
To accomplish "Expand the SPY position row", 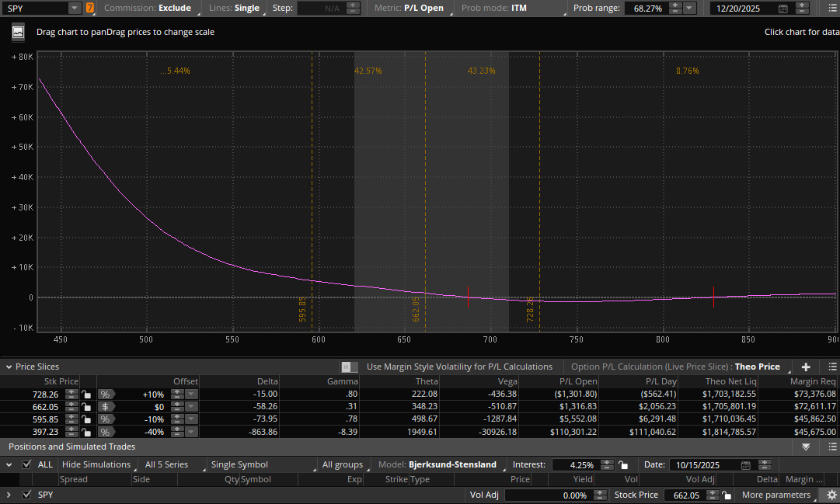I will [9, 495].
